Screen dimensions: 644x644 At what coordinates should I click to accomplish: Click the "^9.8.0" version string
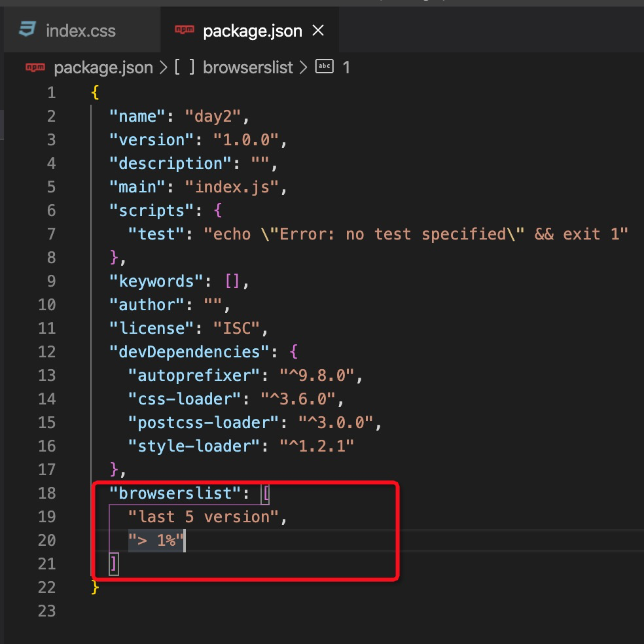coord(316,376)
